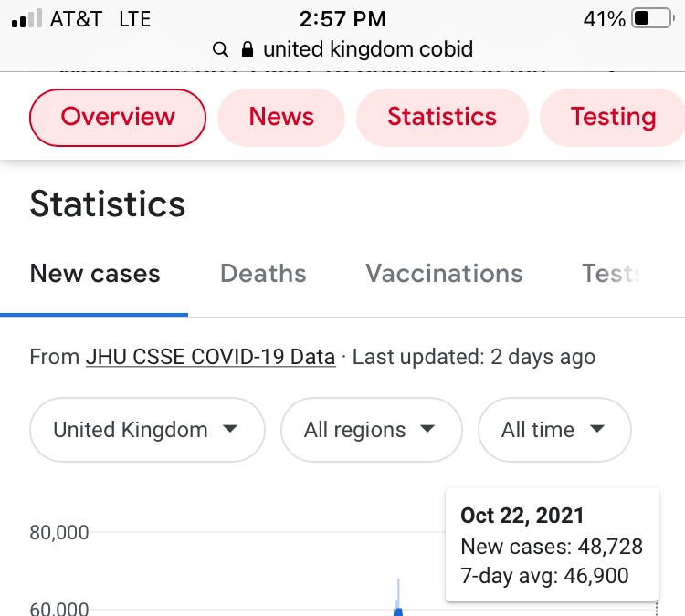Image resolution: width=685 pixels, height=616 pixels.
Task: Tap the padlock secure site icon
Action: click(x=247, y=48)
